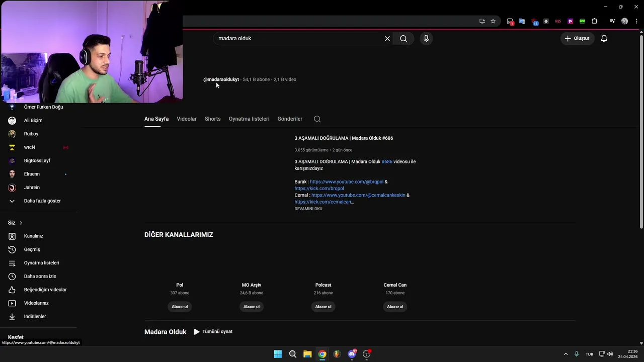
Task: Open Ruiboy subscription
Action: pos(38,134)
